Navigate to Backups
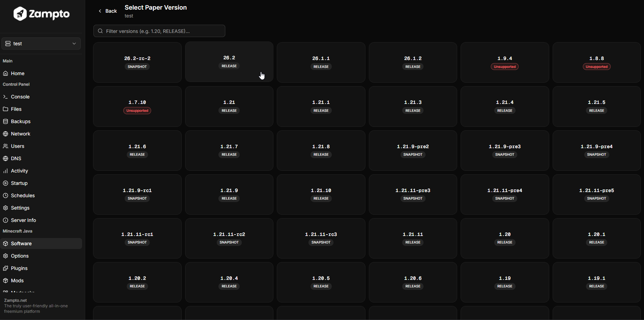Screen dimensions: 644x320 (41, 121)
